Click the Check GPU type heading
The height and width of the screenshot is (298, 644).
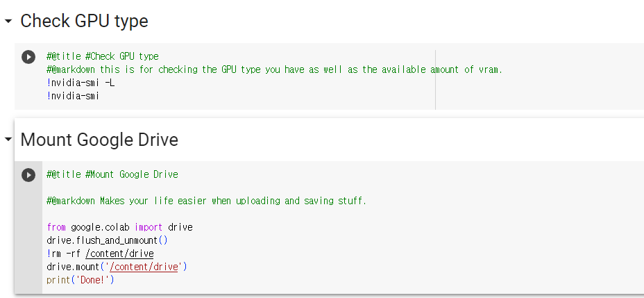(84, 21)
